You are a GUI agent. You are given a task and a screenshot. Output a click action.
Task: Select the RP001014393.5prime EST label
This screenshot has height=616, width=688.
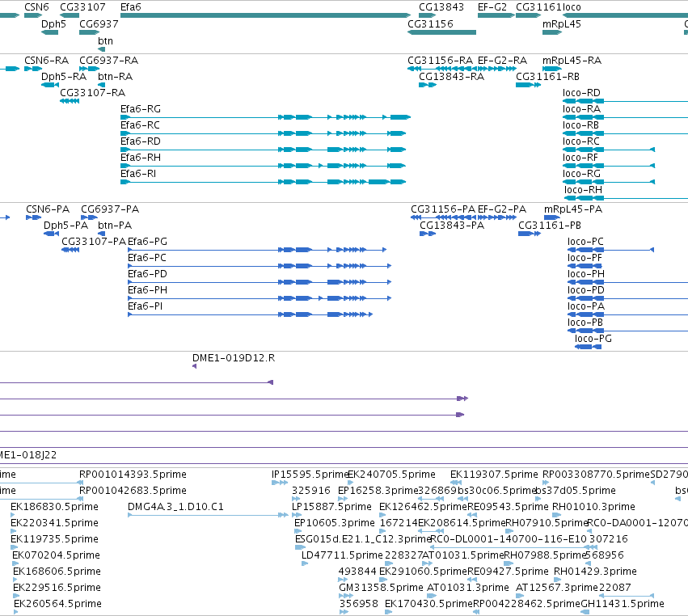(x=133, y=475)
